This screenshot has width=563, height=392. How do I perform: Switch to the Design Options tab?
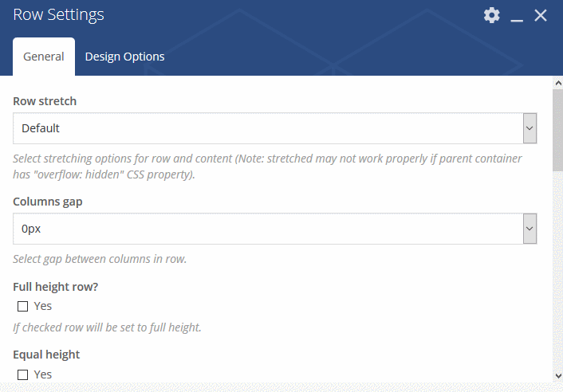click(x=124, y=57)
